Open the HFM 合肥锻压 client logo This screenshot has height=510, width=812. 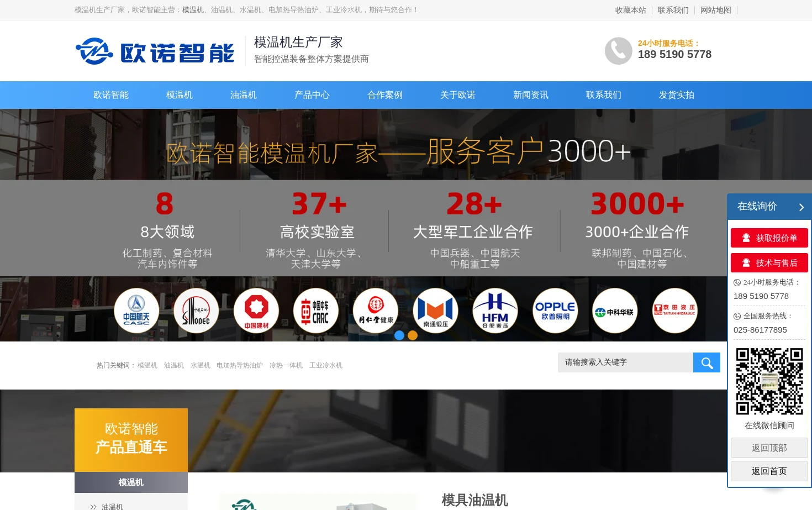pos(495,311)
